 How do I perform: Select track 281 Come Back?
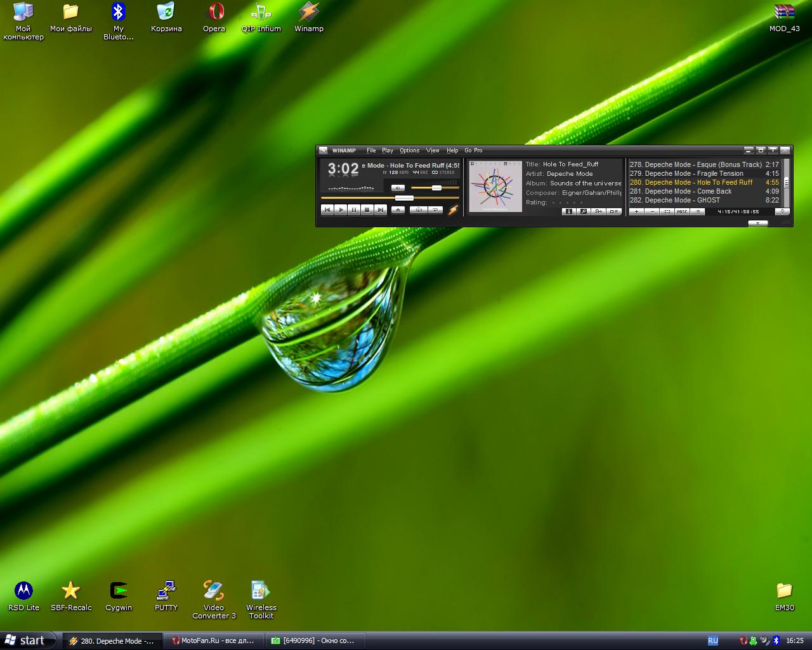click(704, 191)
